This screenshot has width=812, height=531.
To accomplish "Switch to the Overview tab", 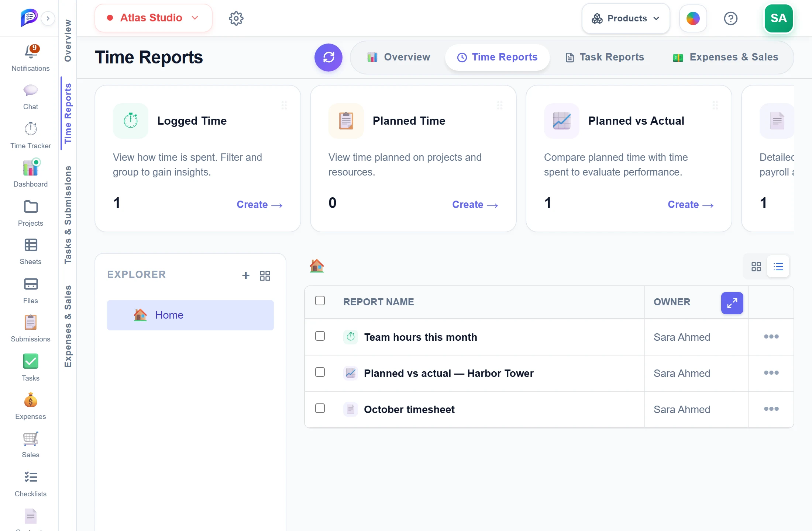I will [x=399, y=57].
